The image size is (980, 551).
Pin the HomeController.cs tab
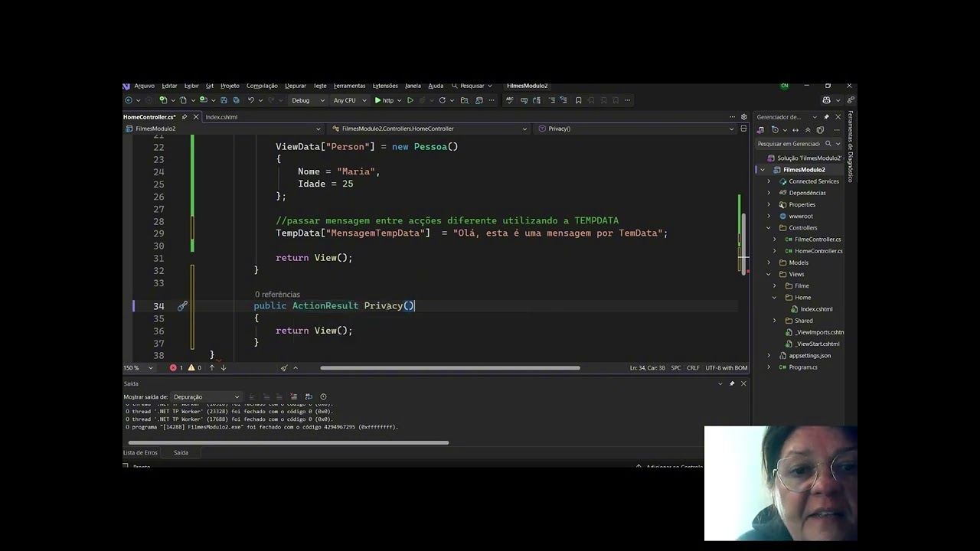tap(185, 117)
